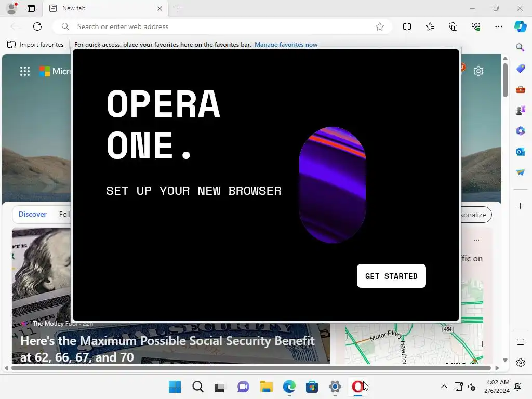The width and height of the screenshot is (532, 399).
Task: Add this page to favorites star
Action: 380,26
